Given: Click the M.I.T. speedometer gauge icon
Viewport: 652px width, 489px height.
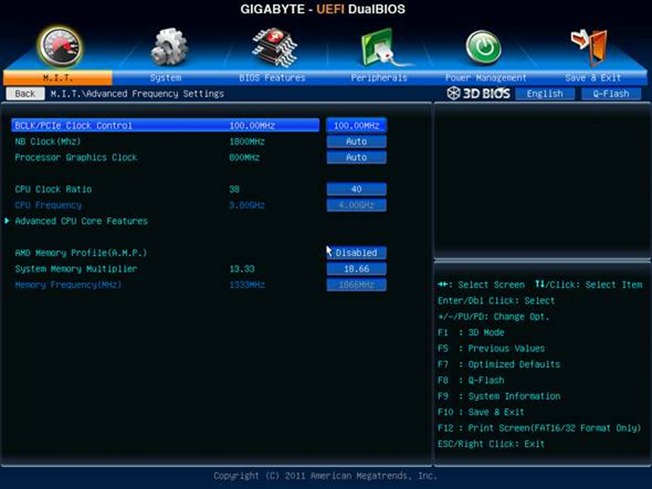Looking at the screenshot, I should pyautogui.click(x=61, y=47).
